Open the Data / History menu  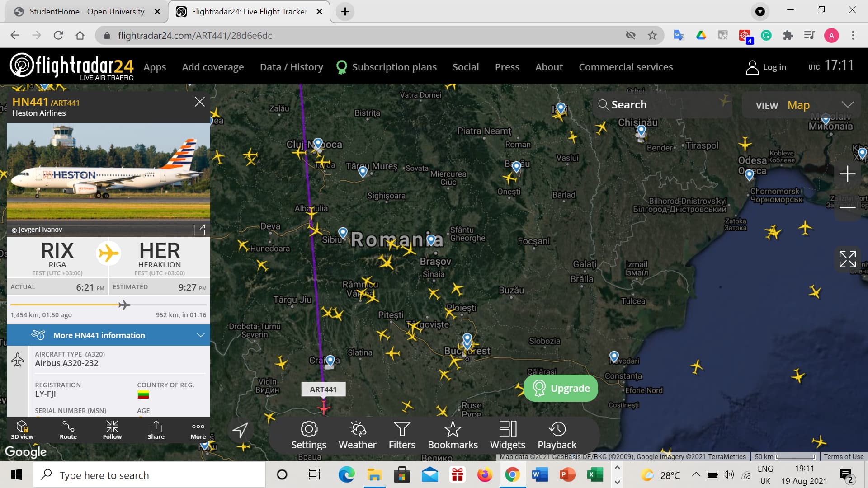(x=291, y=67)
